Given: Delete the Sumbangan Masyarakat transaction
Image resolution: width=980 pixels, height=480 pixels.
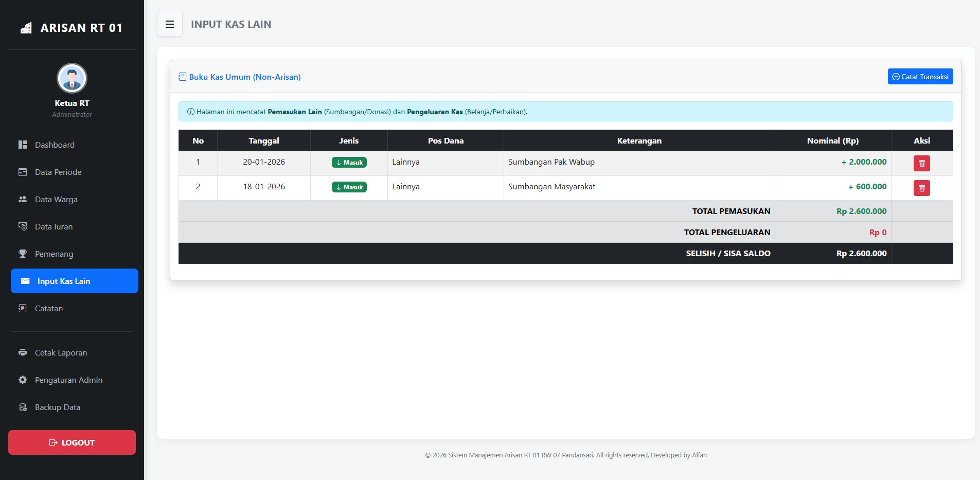Looking at the screenshot, I should pyautogui.click(x=921, y=188).
